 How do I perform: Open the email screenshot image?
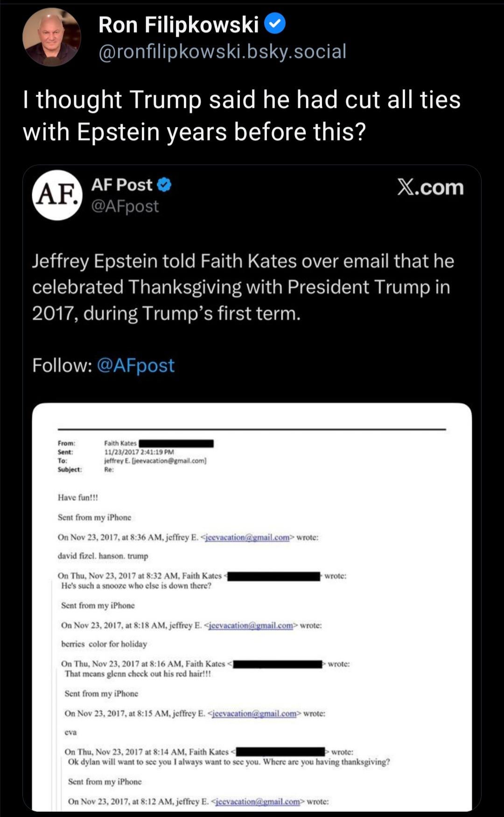point(252,607)
